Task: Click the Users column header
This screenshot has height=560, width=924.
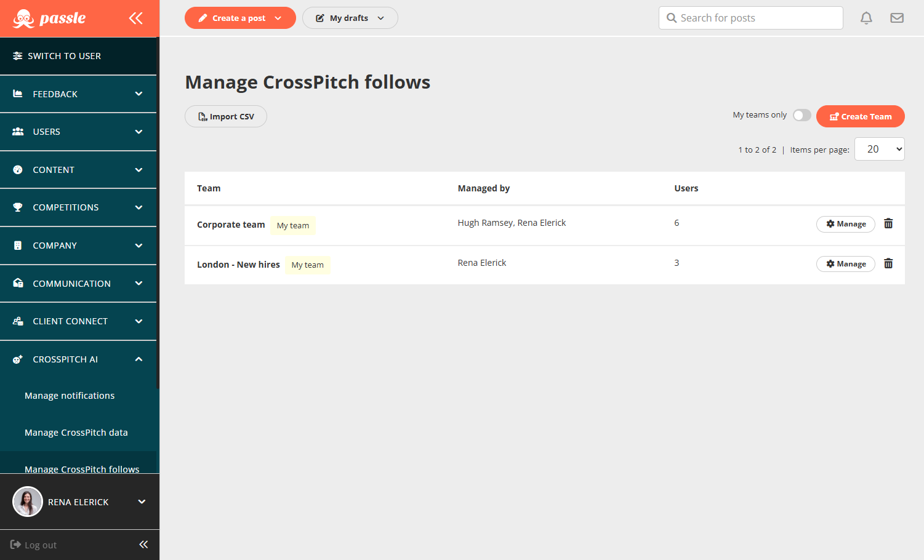Action: [686, 188]
